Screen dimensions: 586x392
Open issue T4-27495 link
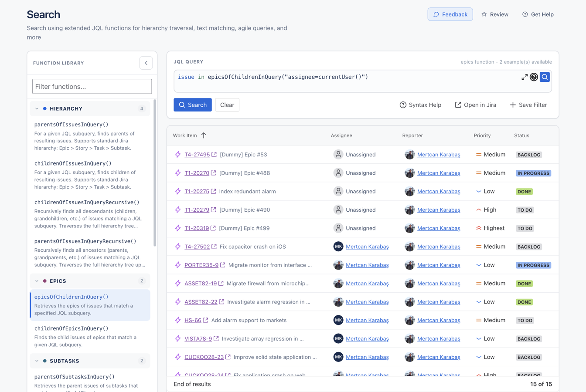[x=197, y=155]
